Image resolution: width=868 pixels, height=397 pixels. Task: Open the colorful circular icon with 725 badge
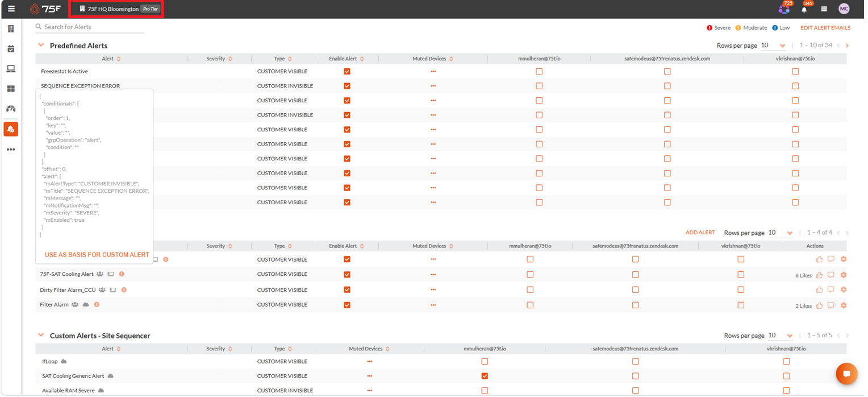[x=784, y=9]
